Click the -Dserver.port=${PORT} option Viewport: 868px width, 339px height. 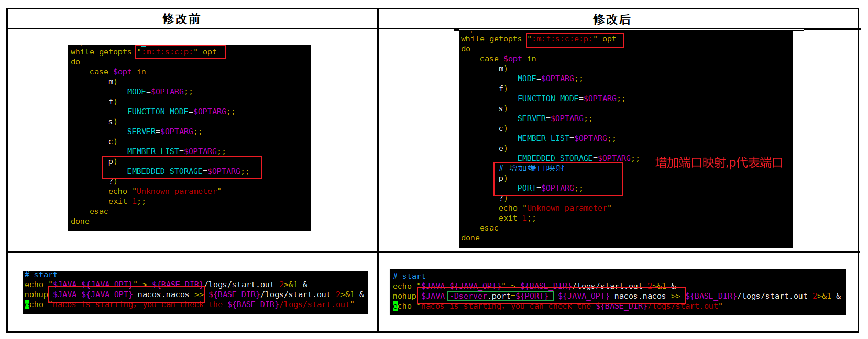click(500, 296)
